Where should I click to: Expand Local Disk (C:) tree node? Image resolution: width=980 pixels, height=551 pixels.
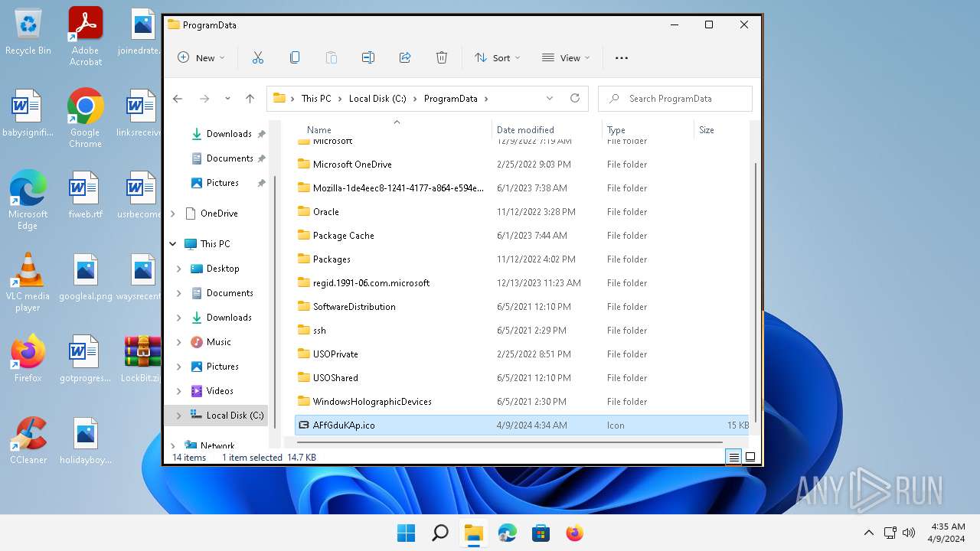point(179,416)
